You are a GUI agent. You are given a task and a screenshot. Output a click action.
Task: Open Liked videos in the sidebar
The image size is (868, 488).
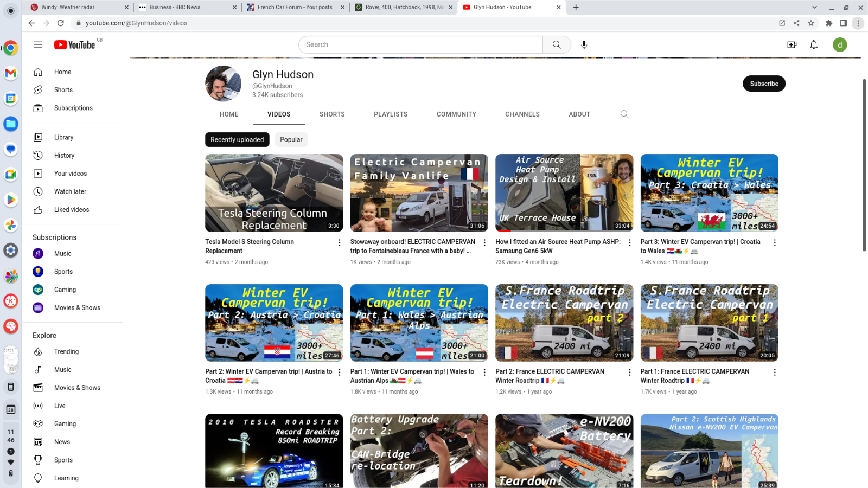[72, 210]
